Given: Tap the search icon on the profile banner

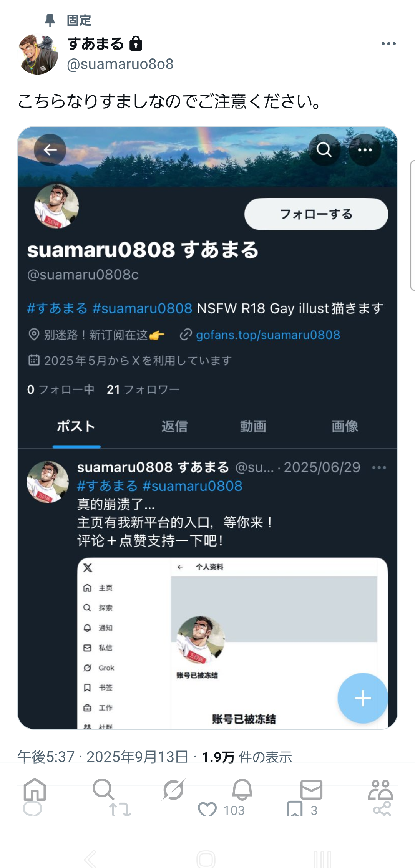Looking at the screenshot, I should (324, 150).
